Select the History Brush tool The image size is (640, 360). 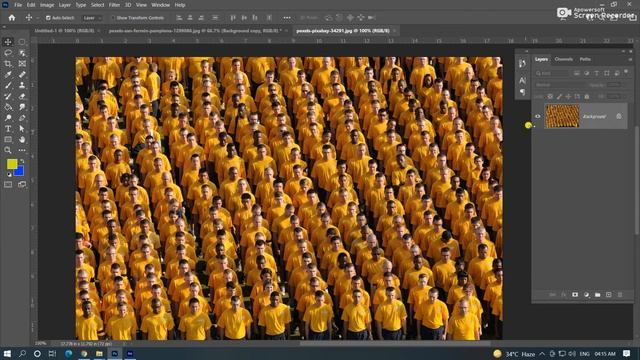pyautogui.click(x=8, y=96)
